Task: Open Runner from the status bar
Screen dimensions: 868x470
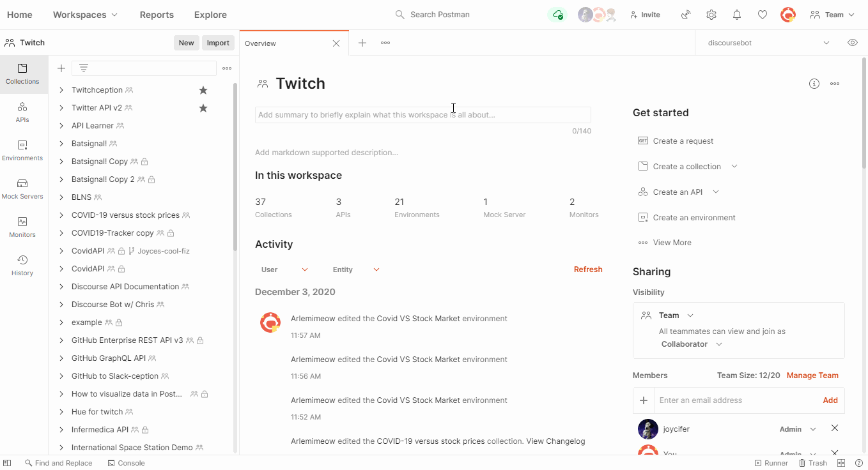Action: point(771,463)
